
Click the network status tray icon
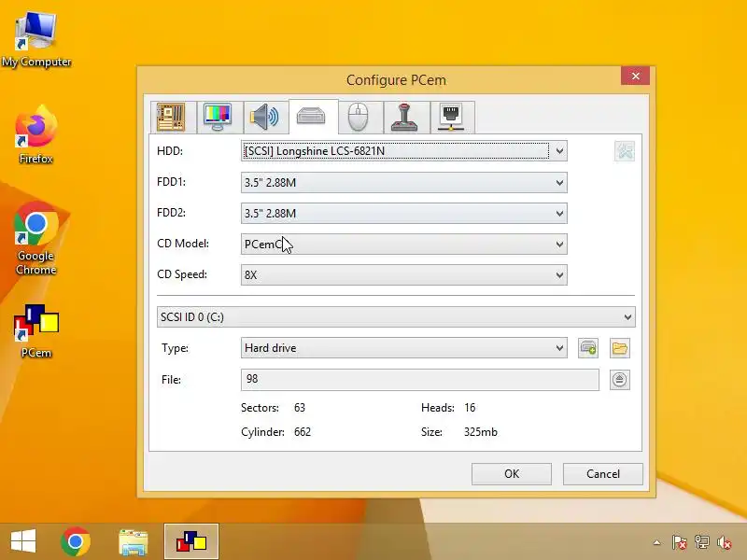pyautogui.click(x=702, y=542)
